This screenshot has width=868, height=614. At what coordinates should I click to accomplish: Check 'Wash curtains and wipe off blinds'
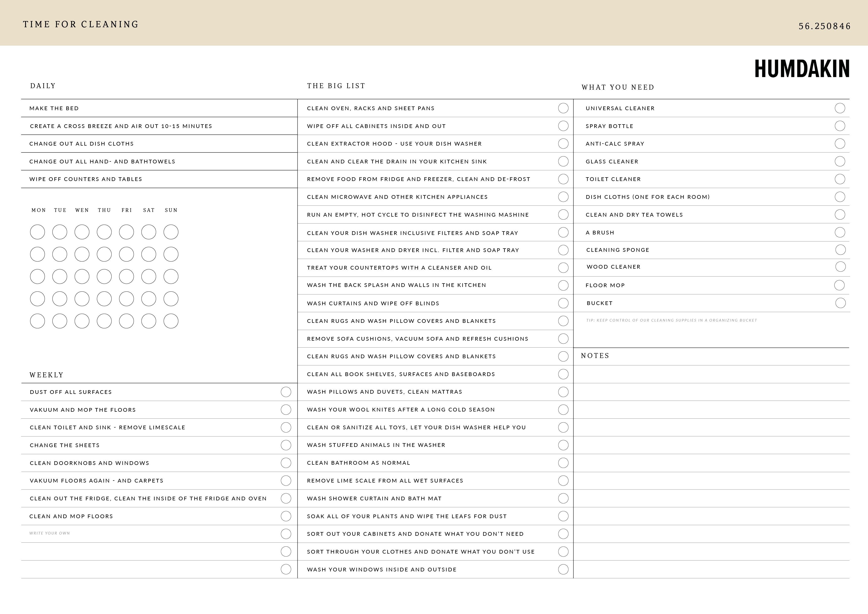tap(563, 303)
